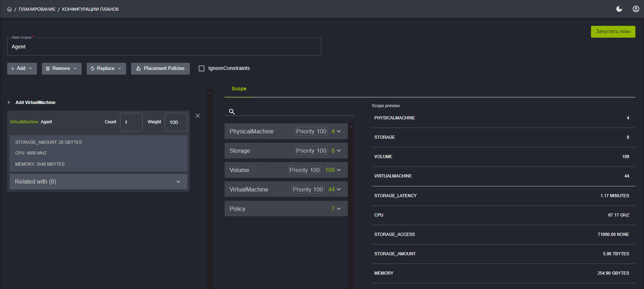
Task: Click Priority 100 field on PhysicalMachine row
Action: pyautogui.click(x=311, y=131)
